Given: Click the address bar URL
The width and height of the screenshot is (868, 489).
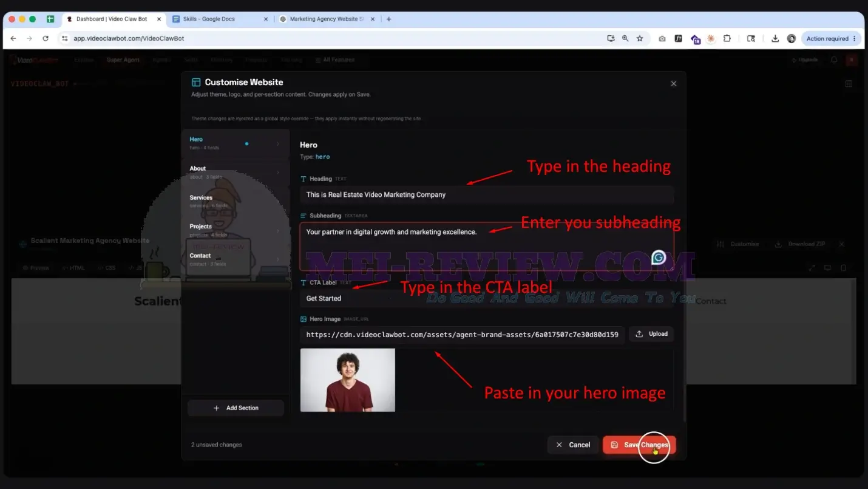Looking at the screenshot, I should [x=129, y=38].
